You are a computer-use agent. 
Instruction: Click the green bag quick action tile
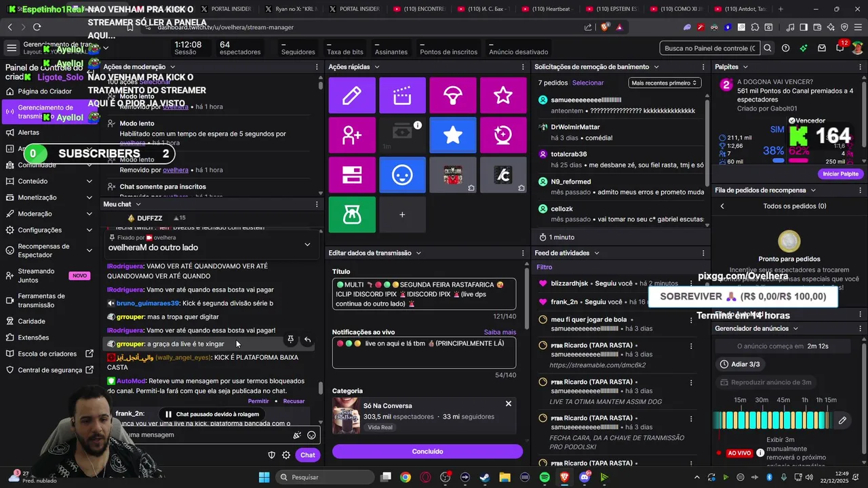(x=352, y=215)
